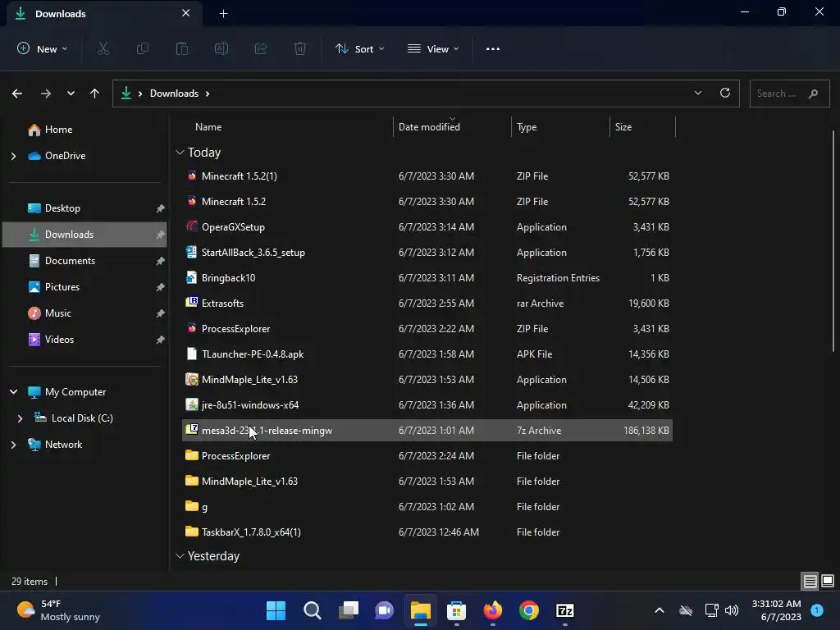Click chevron after Downloads in address bar
The image size is (840, 630).
[x=208, y=94]
